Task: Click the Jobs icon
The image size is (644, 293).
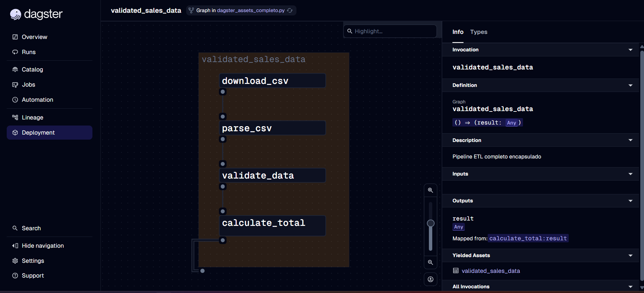Action: pyautogui.click(x=15, y=85)
